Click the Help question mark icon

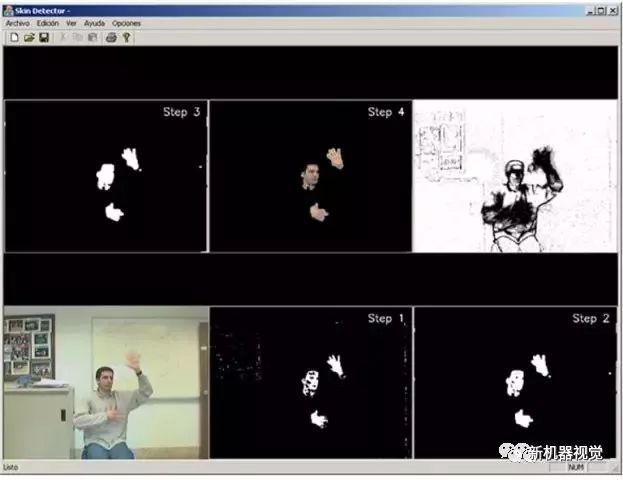pyautogui.click(x=126, y=38)
